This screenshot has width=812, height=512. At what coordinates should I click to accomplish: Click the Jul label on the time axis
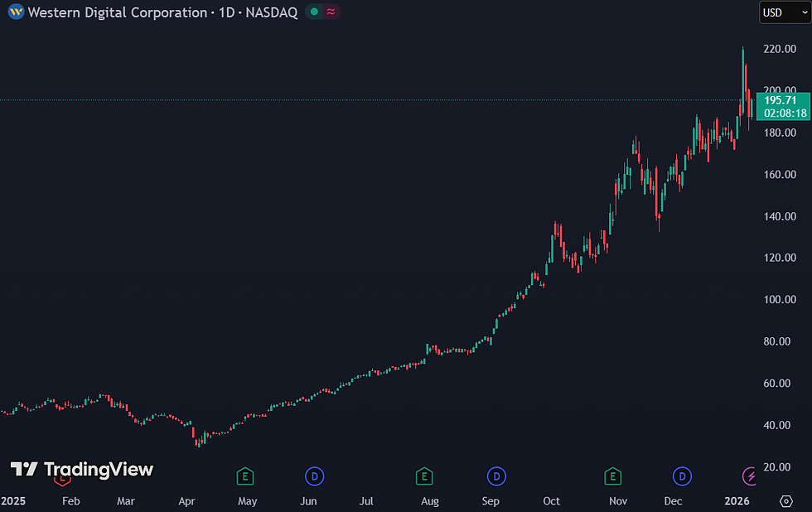coord(366,501)
